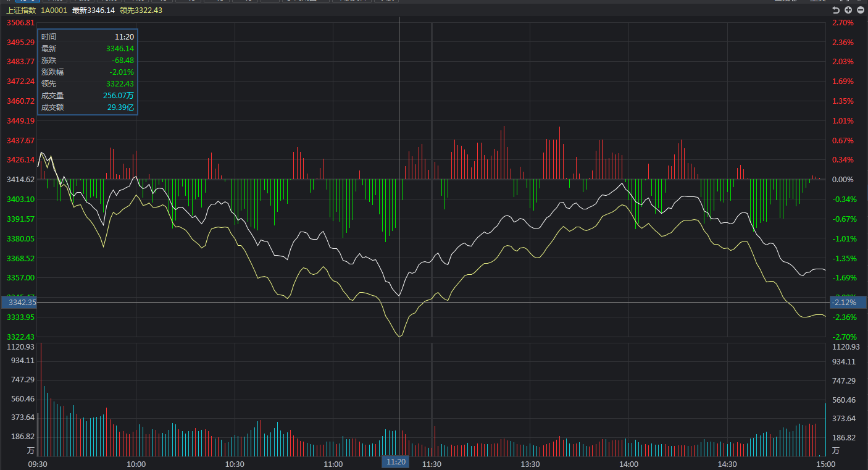Viewport: 868px width, 470px height.
Task: Click the -2.70% percent axis label
Action: (x=844, y=337)
